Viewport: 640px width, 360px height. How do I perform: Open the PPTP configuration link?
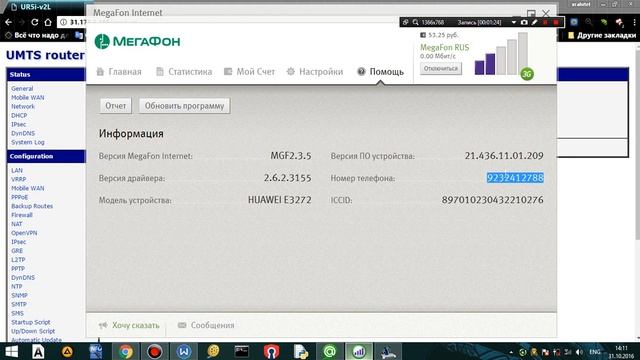coord(18,269)
